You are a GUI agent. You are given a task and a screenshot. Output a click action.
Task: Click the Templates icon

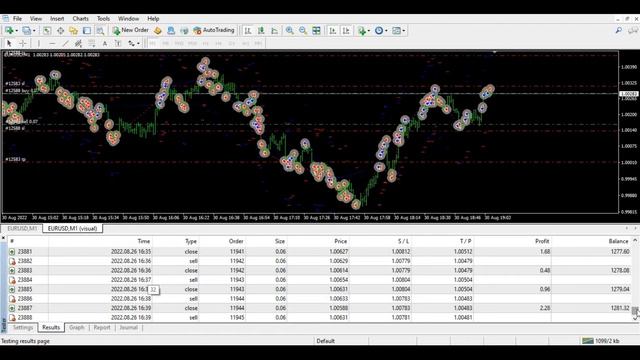(396, 31)
